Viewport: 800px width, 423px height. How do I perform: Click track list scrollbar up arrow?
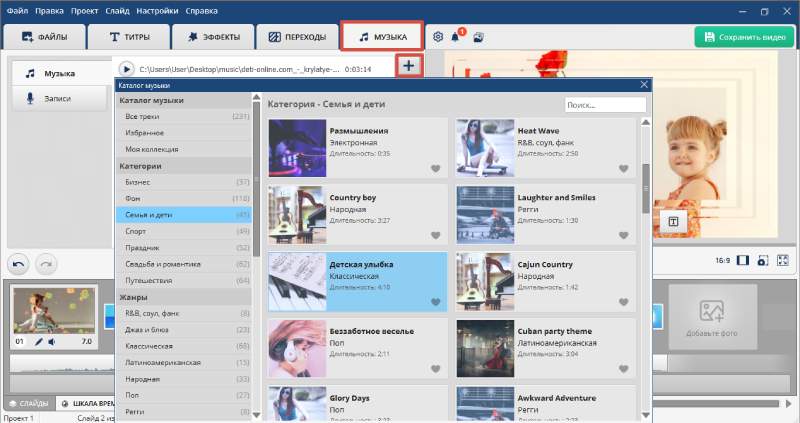click(x=645, y=122)
